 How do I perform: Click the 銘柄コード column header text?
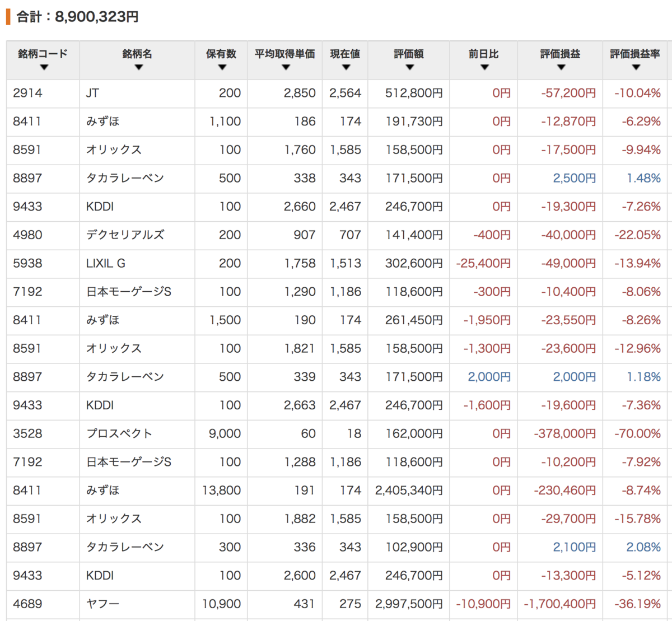point(43,54)
